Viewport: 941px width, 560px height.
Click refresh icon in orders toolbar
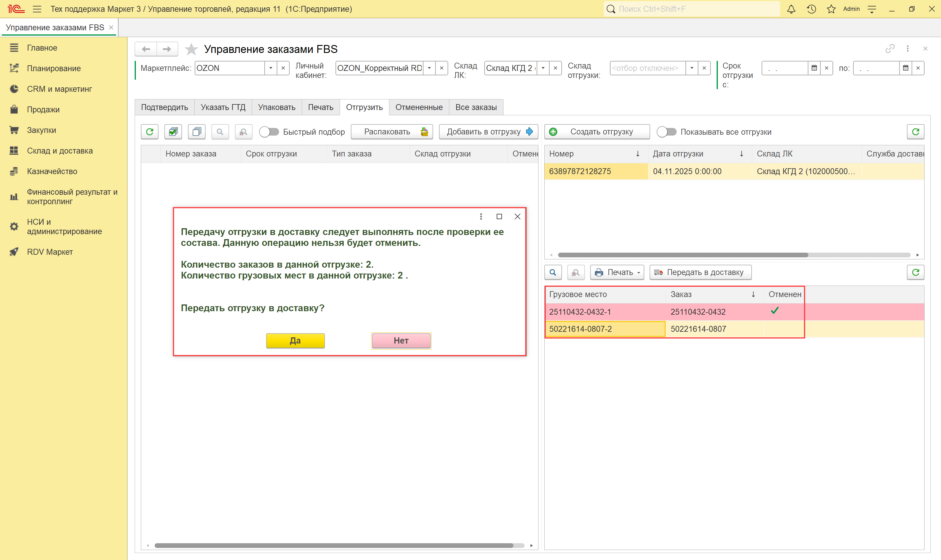pyautogui.click(x=150, y=132)
